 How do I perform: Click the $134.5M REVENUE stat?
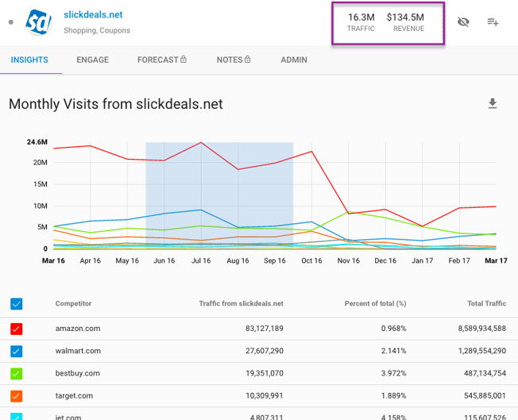pos(405,22)
